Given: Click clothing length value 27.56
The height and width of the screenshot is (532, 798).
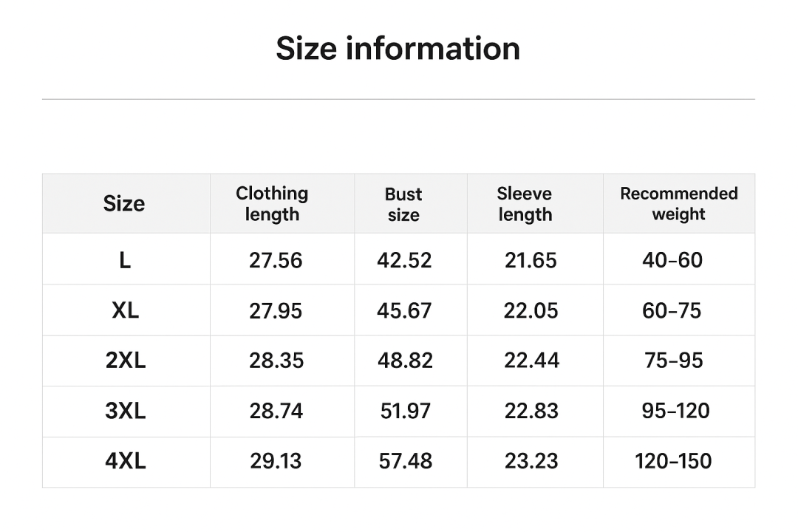Looking at the screenshot, I should 276,260.
